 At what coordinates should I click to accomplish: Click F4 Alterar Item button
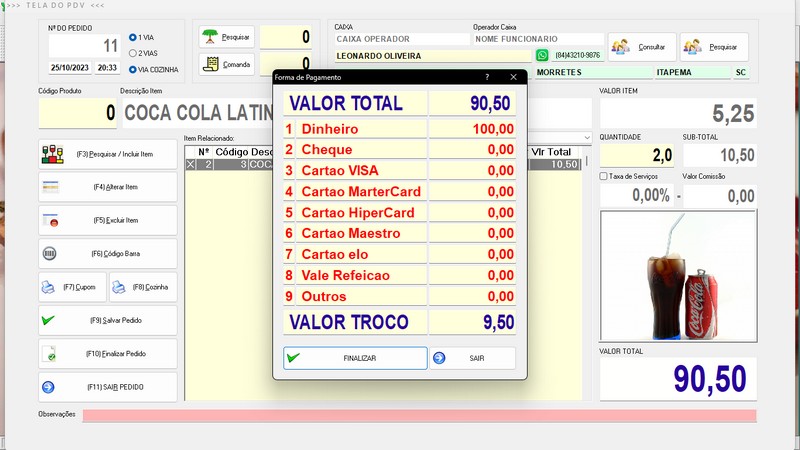[108, 187]
